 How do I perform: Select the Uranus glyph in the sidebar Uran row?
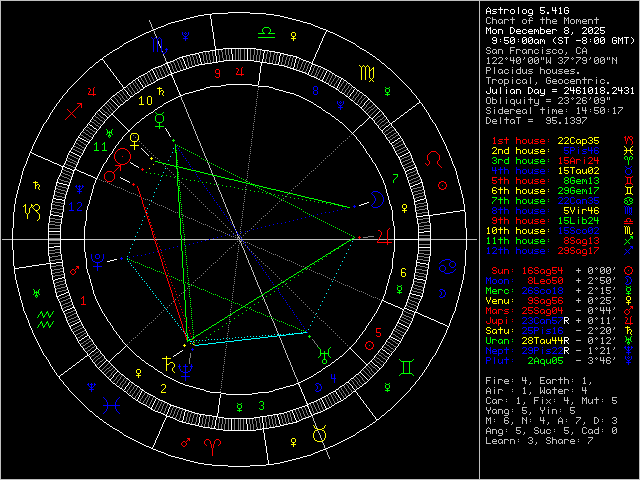tap(628, 341)
